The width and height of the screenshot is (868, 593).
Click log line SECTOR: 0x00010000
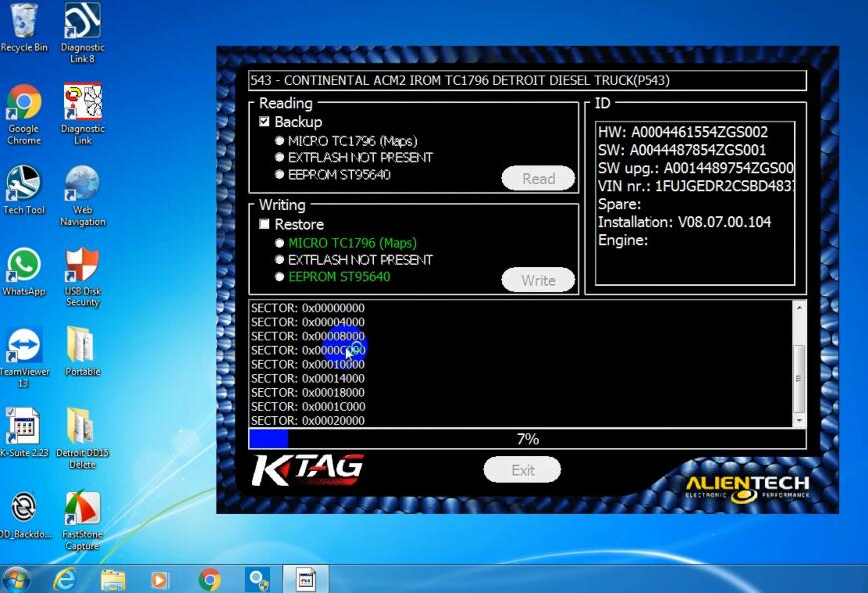(x=307, y=364)
